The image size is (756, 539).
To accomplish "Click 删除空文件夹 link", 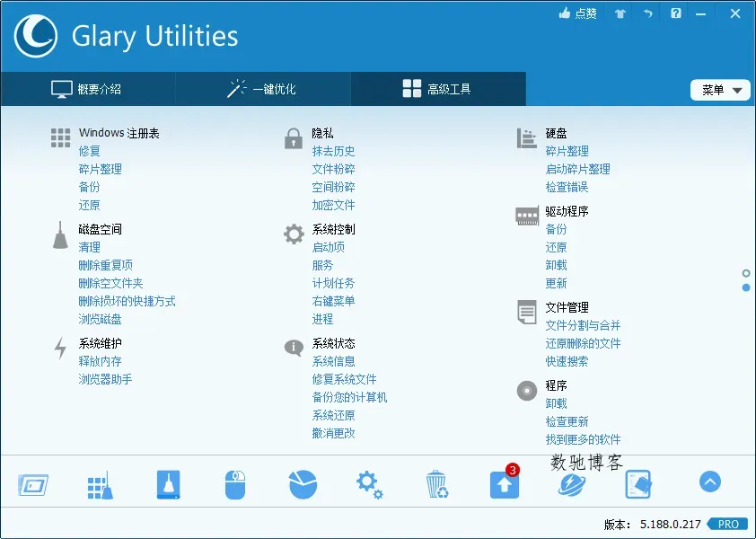I will coord(111,283).
